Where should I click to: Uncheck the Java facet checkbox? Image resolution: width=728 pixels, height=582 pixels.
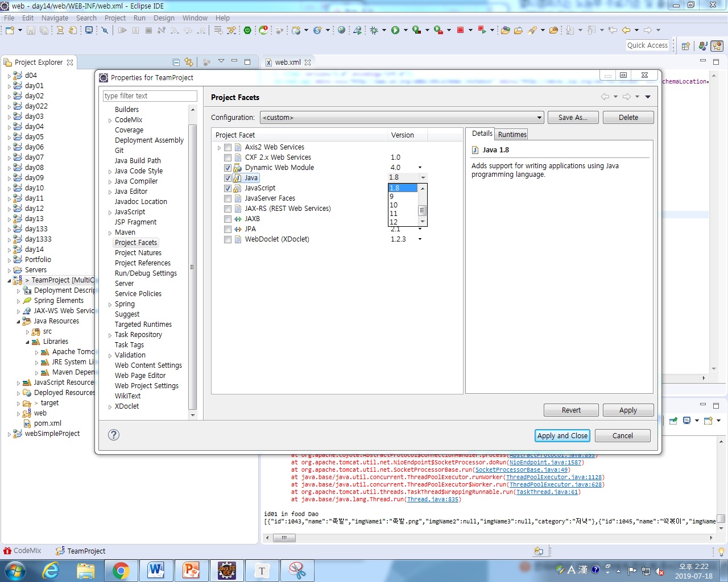[x=227, y=178]
